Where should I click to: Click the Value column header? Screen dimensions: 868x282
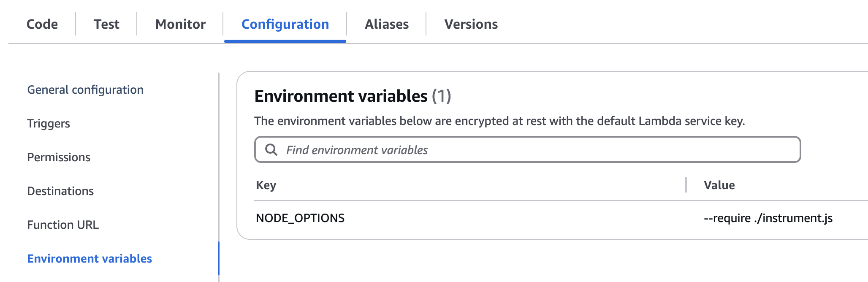tap(719, 185)
